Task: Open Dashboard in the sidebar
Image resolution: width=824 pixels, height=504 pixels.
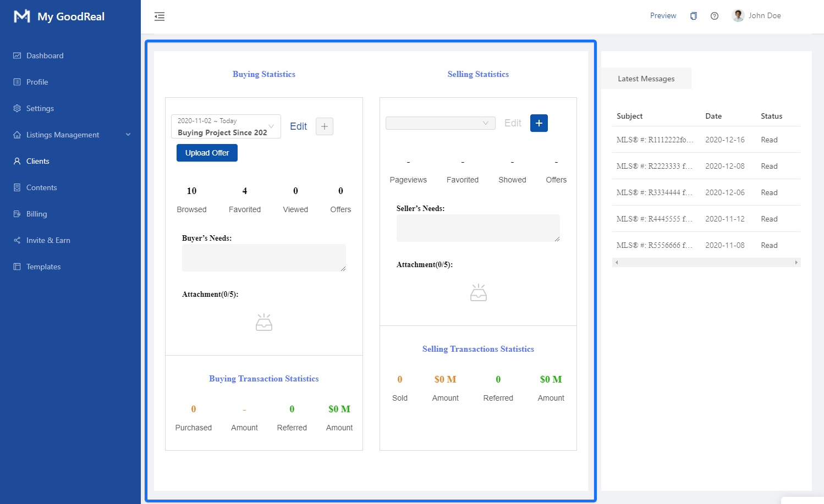Action: (x=45, y=56)
